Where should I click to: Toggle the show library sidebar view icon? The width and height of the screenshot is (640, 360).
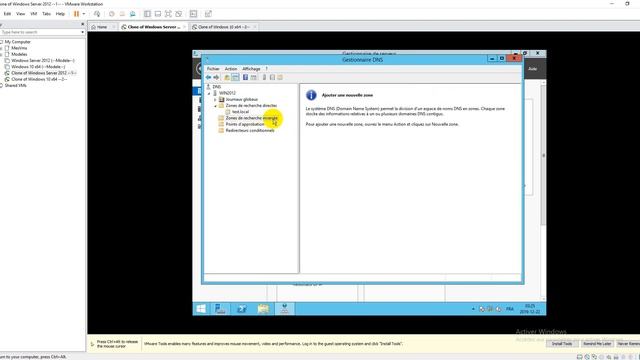tap(147, 14)
